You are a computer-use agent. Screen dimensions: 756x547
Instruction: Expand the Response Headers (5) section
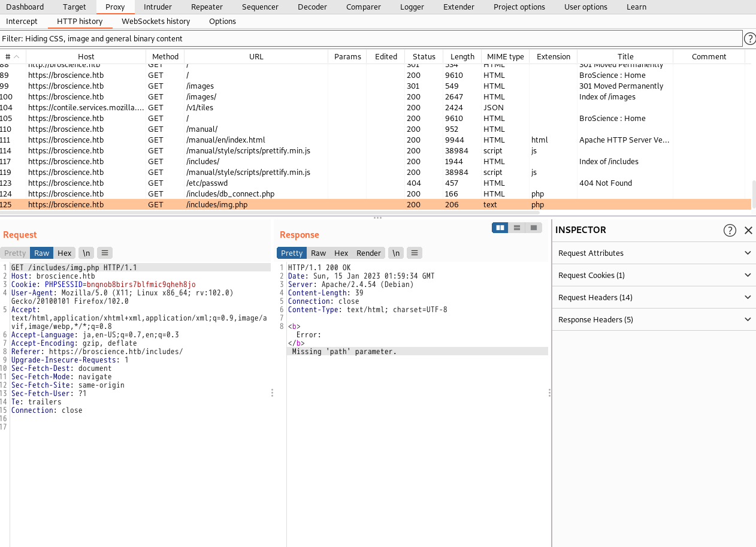(654, 319)
